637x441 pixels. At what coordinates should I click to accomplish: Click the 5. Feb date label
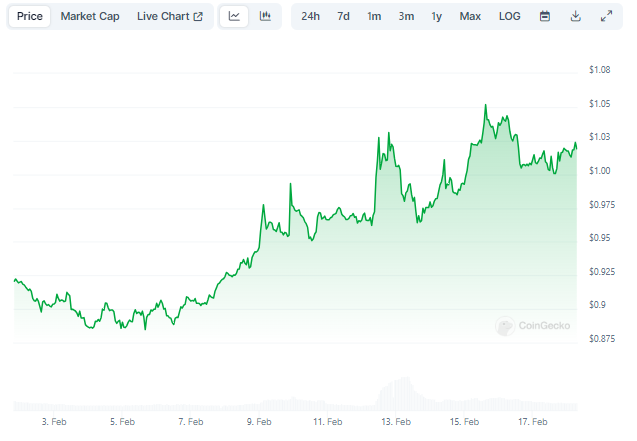(x=122, y=422)
